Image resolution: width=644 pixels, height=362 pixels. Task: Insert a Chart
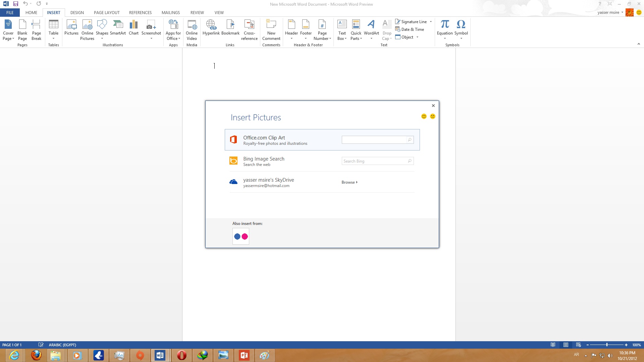[x=133, y=27]
